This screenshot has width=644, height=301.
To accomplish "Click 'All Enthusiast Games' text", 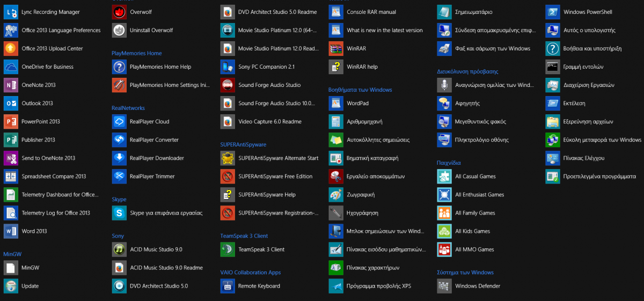I will (x=480, y=194).
